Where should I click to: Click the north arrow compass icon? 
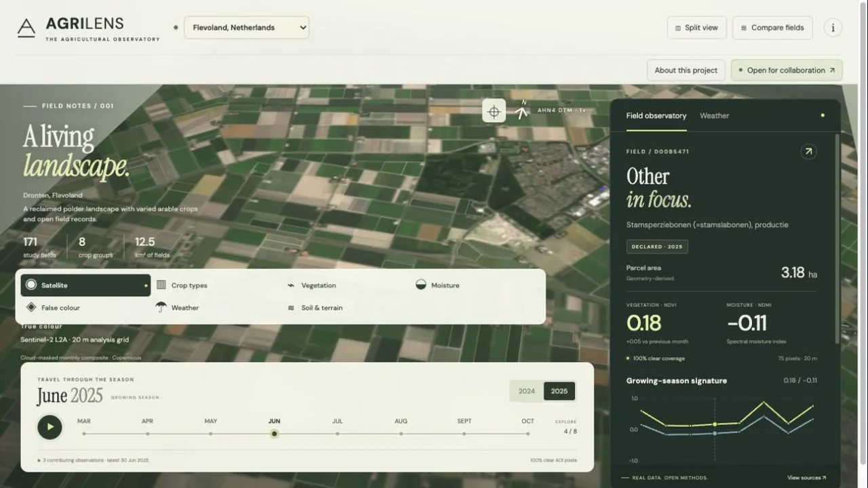pos(521,110)
